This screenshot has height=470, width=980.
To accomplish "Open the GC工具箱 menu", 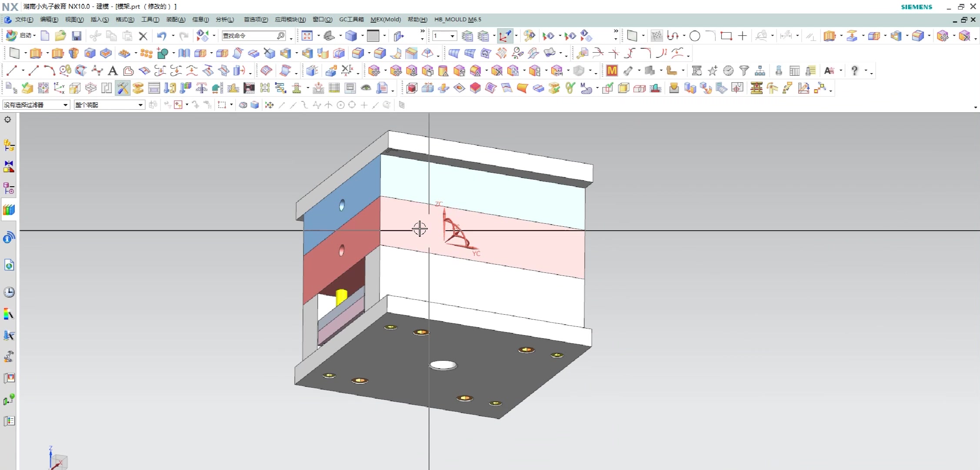I will point(351,20).
